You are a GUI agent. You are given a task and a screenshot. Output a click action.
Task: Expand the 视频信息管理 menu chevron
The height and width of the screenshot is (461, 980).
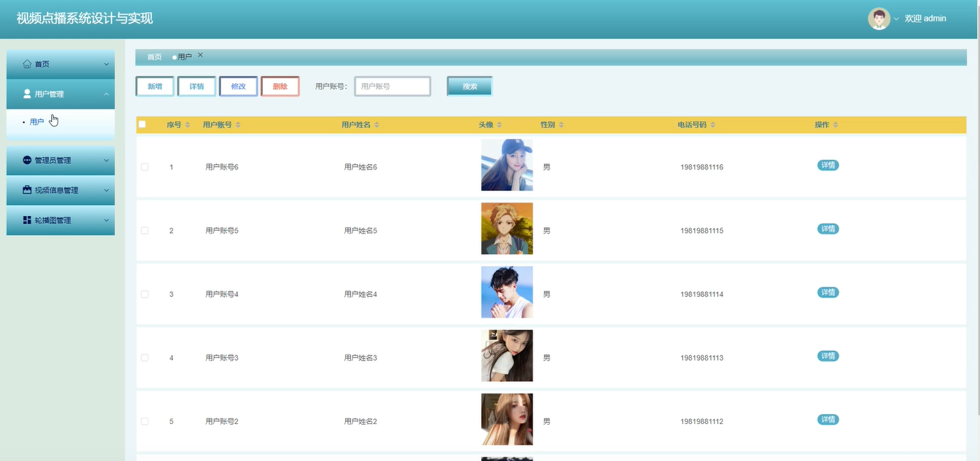tap(107, 190)
